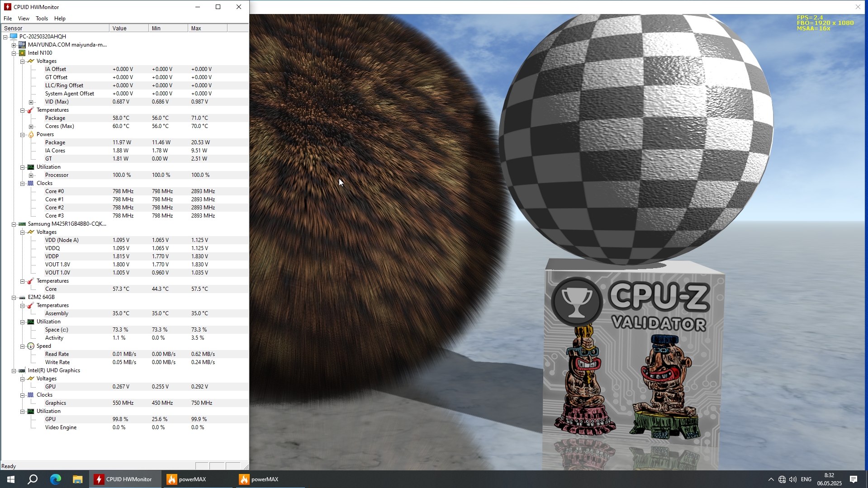Collapse the Intel N100 Voltages group

[23, 62]
